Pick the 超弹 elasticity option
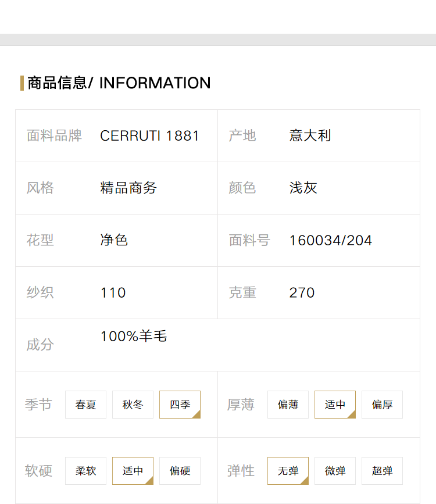 coord(382,471)
